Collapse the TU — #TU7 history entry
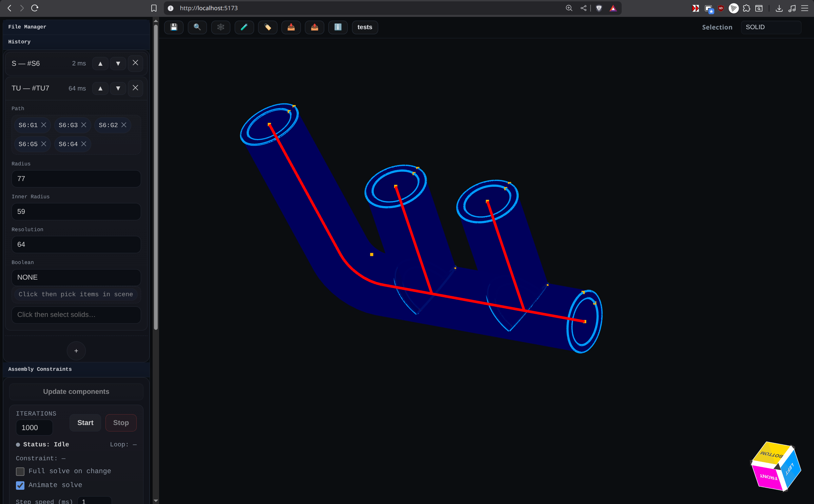814x504 pixels. 31,88
